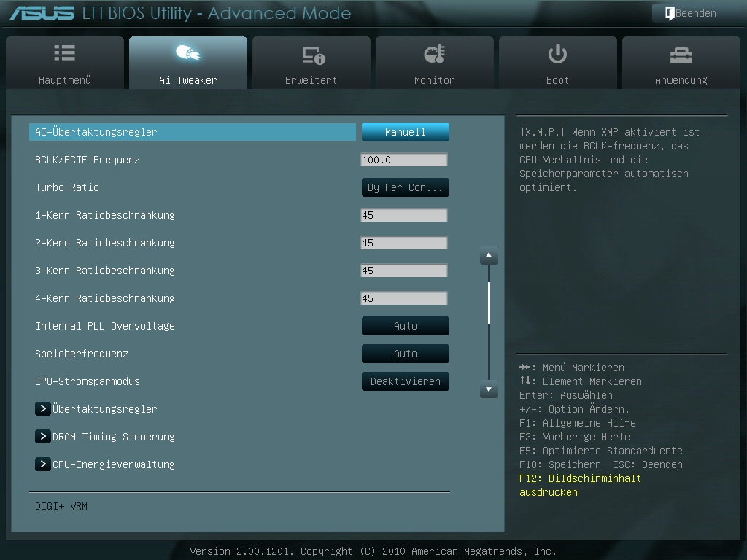This screenshot has height=560, width=747.
Task: Expand the Übertaktungsregler submenu
Action: click(96, 408)
